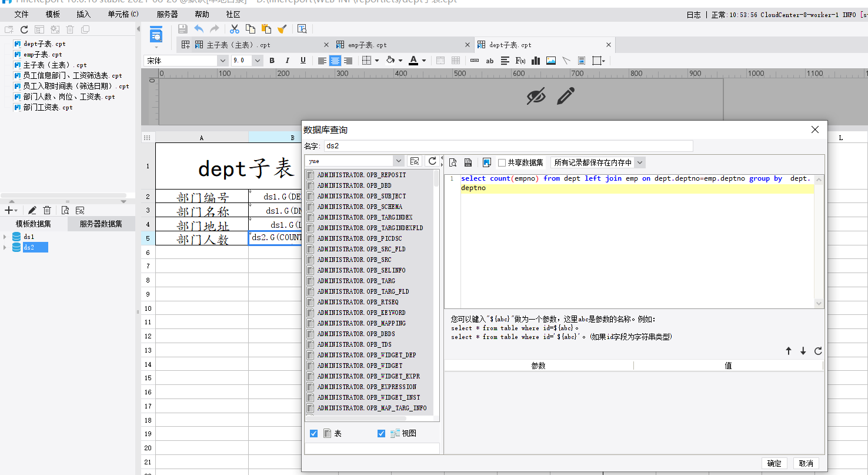Move parameter down with the down arrow

(x=803, y=351)
